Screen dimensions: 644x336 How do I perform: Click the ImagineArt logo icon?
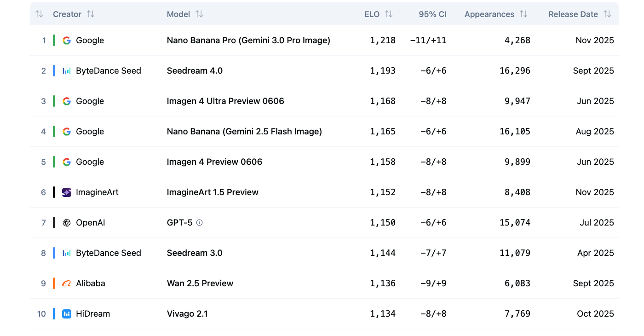click(67, 192)
